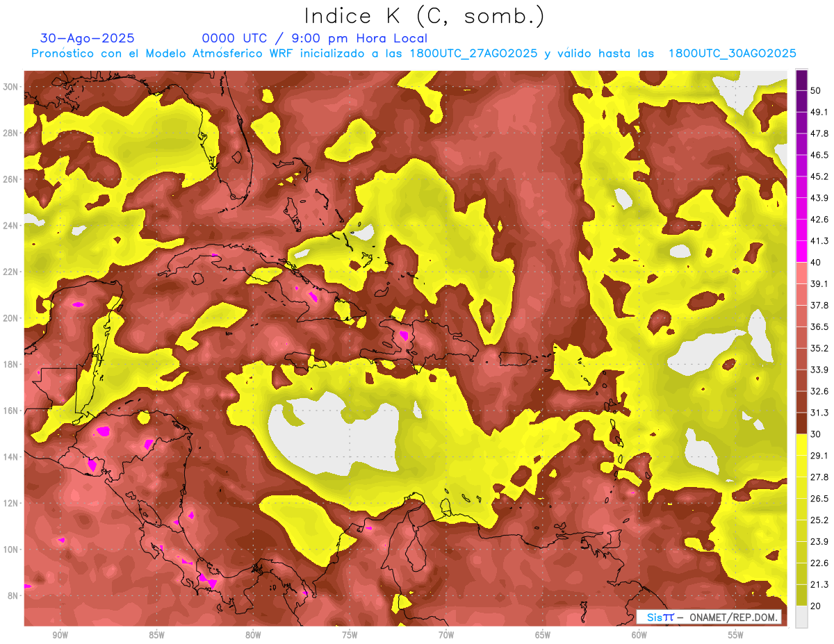Screen dimensions: 834x644
Task: Pick the magenta swatch between 41.3 and 40
Action: pos(801,251)
